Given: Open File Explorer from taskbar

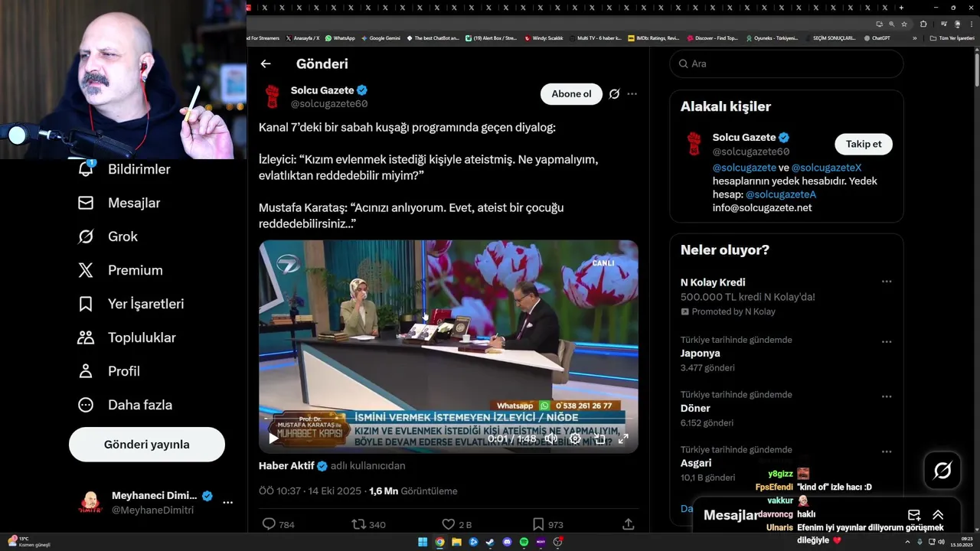Looking at the screenshot, I should (456, 542).
